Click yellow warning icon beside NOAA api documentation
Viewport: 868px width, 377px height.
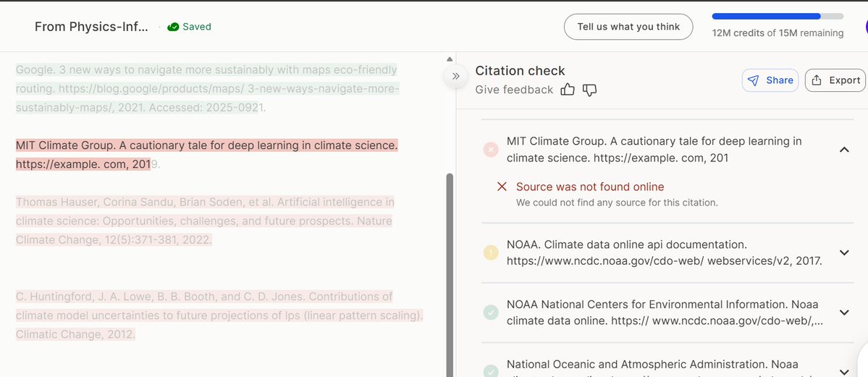[490, 253]
